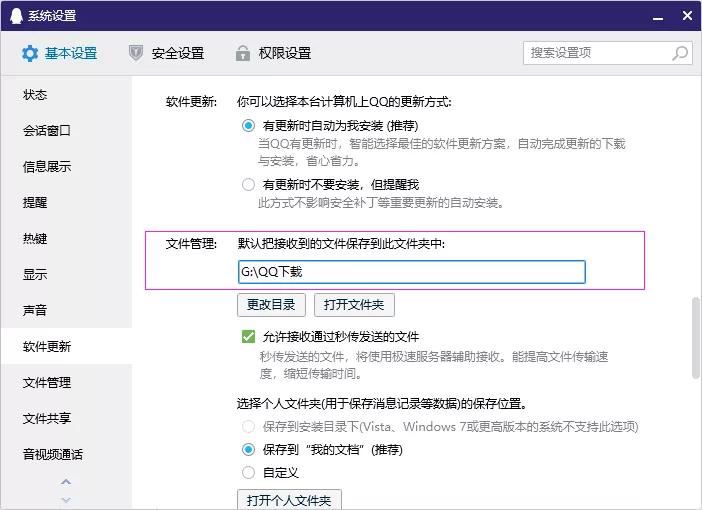
Task: Click the text 选择个人文件夹(用于保存消息记录等数据)的保存位置。
Action: [x=382, y=403]
